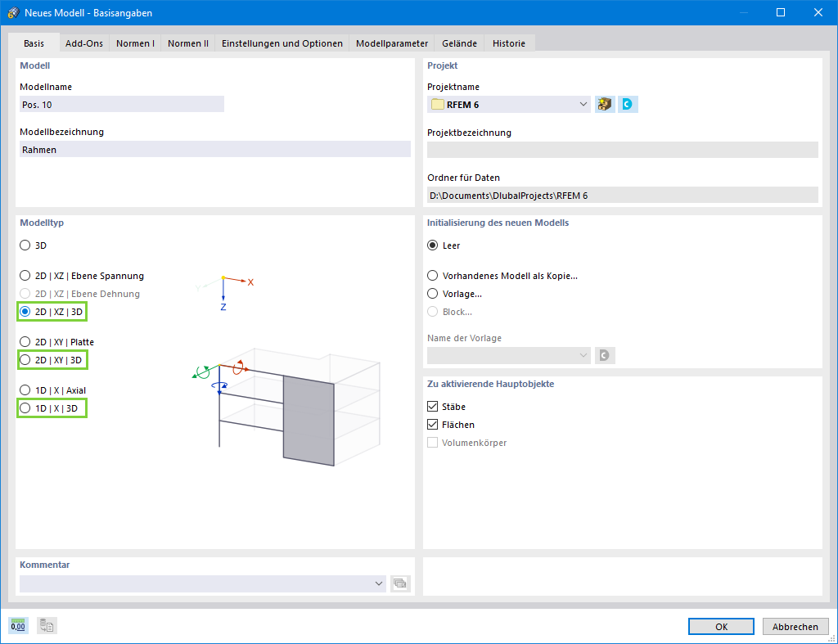
Task: Expand the Kommentar dropdown list
Action: click(378, 583)
